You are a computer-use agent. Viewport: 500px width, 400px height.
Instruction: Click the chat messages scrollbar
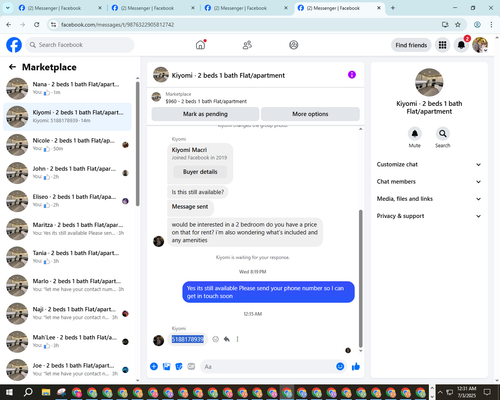pos(360,278)
